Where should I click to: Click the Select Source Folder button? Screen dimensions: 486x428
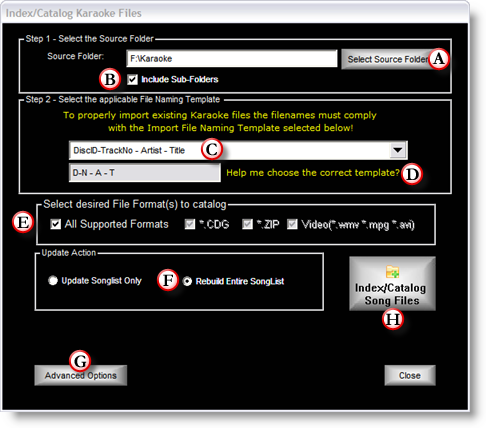(388, 59)
